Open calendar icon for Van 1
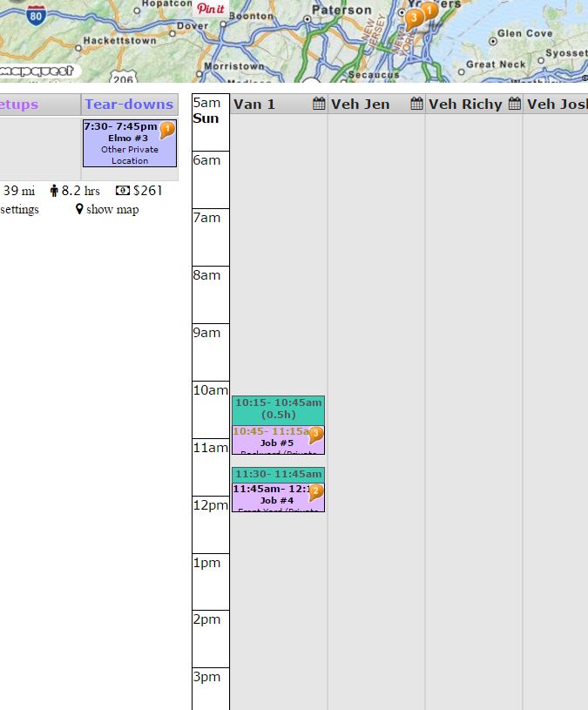 [319, 105]
